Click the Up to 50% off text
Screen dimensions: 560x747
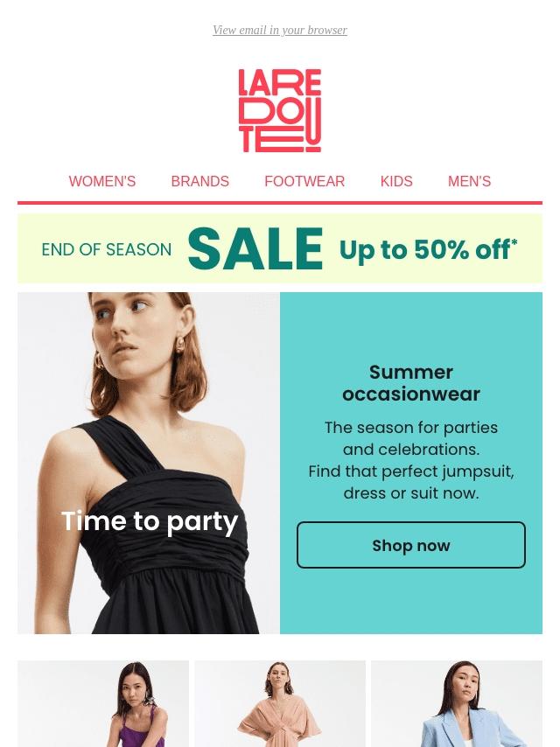[x=428, y=249]
